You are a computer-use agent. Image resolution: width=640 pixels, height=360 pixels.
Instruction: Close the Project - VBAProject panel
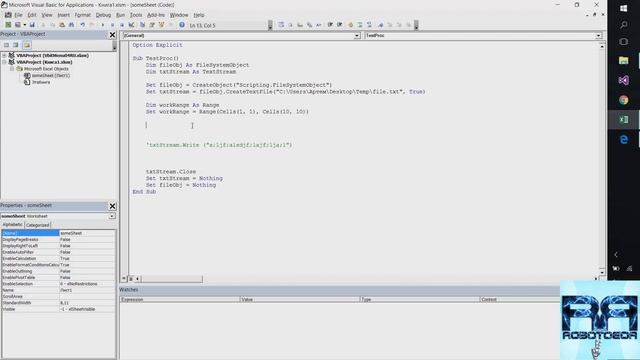point(112,35)
